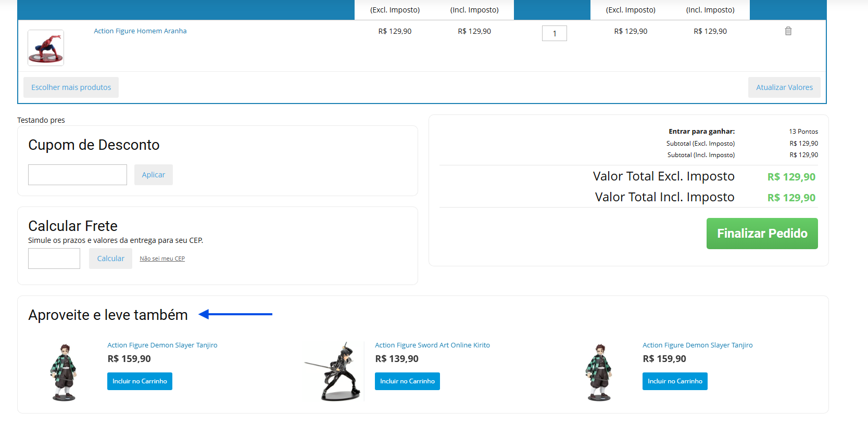Add last Tanjiro figure via Incluir no Carrinho

coord(675,381)
